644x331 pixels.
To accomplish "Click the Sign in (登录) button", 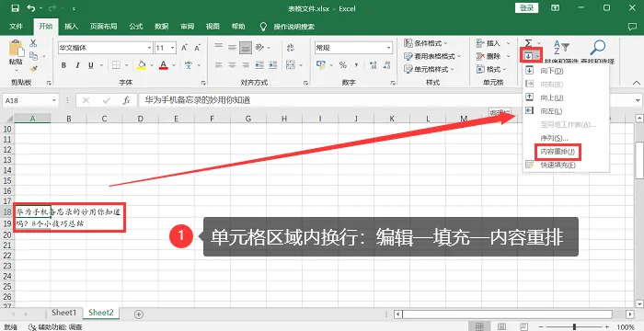I will pos(526,8).
